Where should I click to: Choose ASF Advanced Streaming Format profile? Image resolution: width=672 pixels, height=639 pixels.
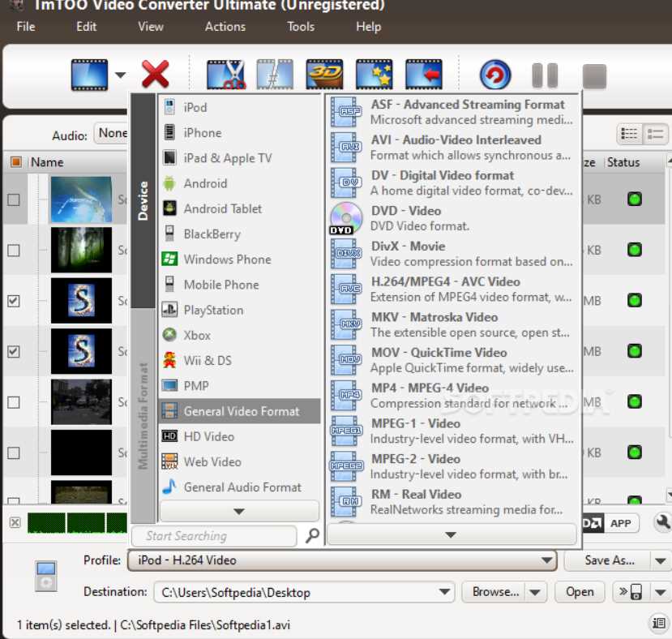[452, 112]
